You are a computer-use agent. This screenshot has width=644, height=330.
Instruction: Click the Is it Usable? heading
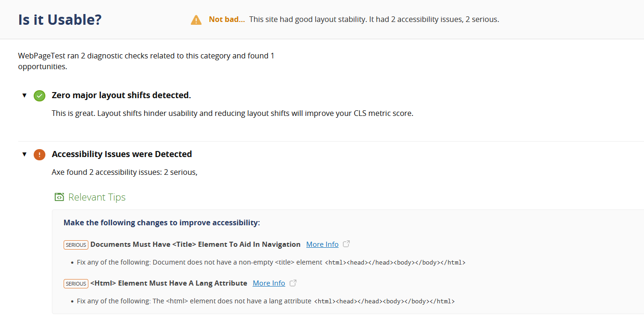pos(60,20)
